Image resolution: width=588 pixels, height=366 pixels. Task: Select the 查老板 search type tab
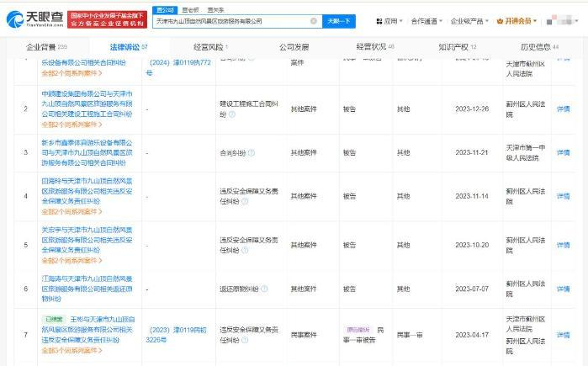[190, 10]
